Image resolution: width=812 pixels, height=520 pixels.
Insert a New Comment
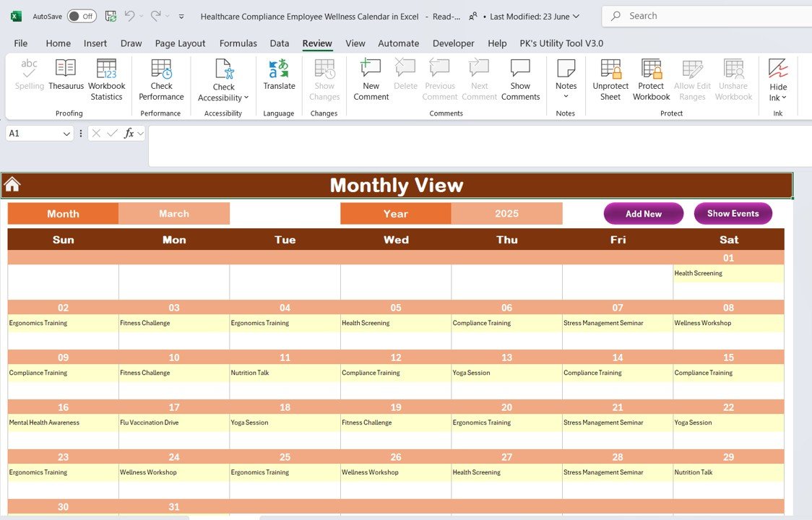(371, 80)
